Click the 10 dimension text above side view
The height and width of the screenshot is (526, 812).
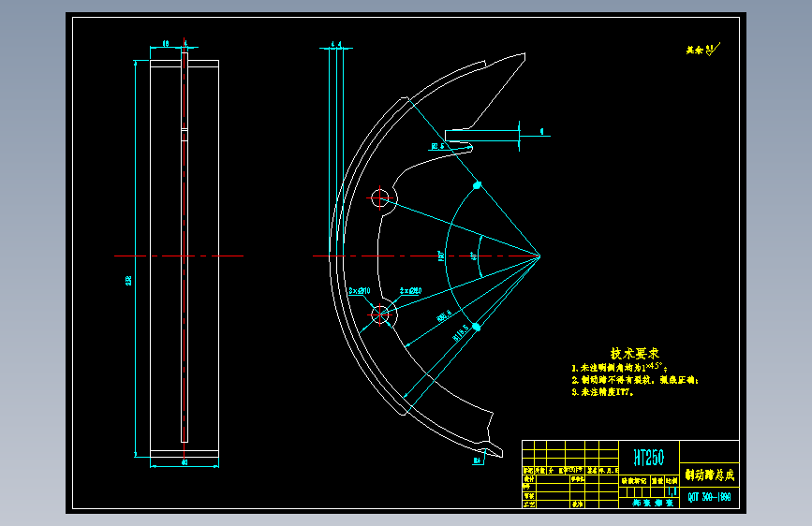(166, 44)
